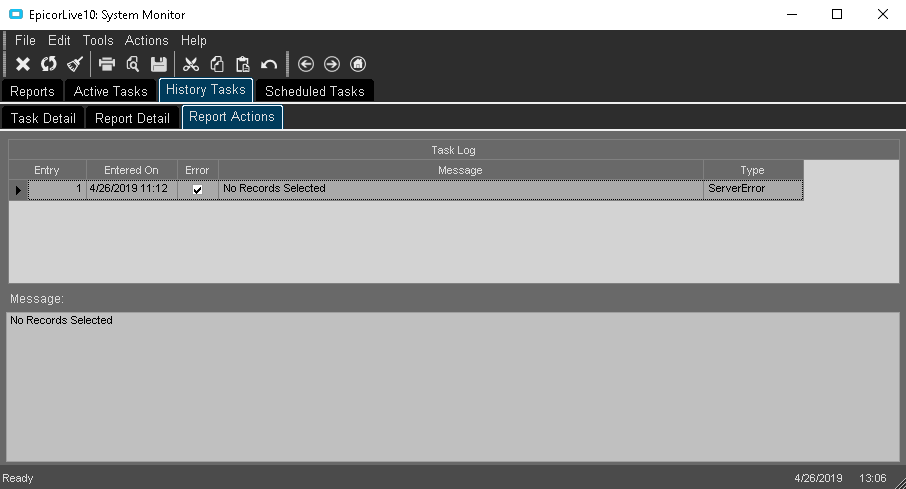Screen dimensions: 906x489
Task: Click the 'ServerError' Type cell
Action: click(x=752, y=190)
